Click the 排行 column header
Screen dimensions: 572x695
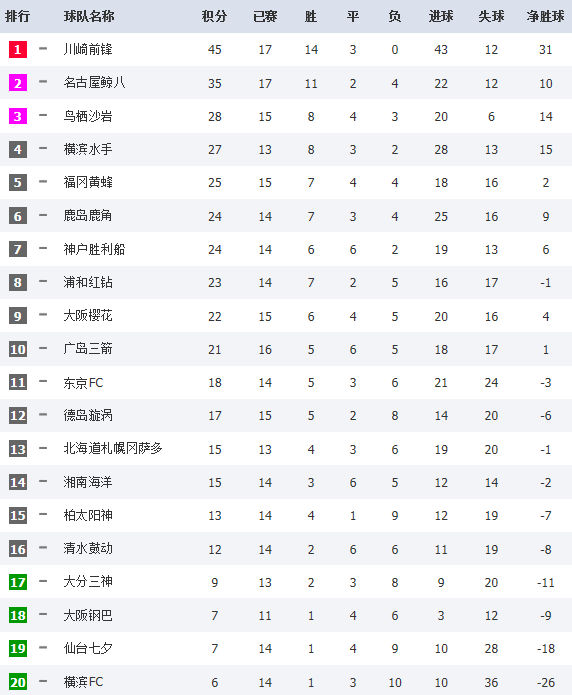[17, 16]
